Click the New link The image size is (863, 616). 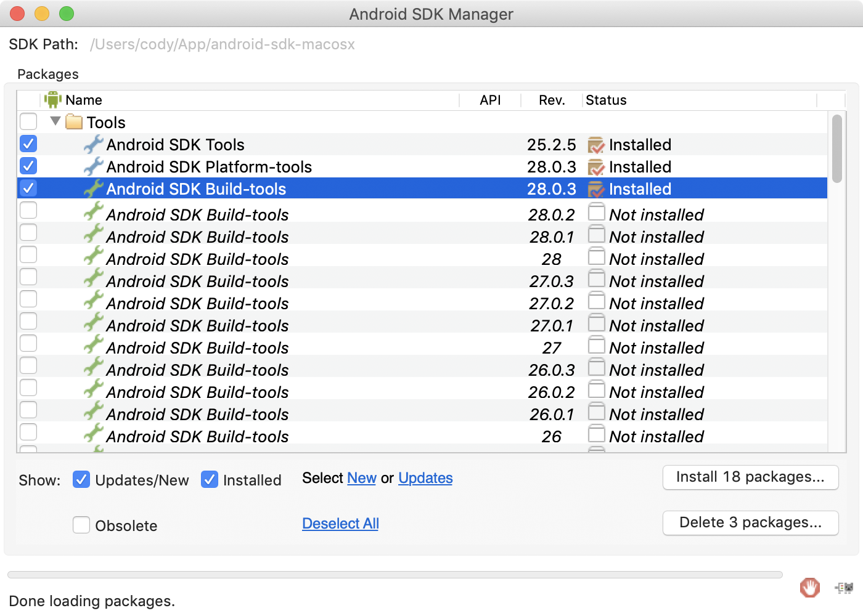[362, 478]
